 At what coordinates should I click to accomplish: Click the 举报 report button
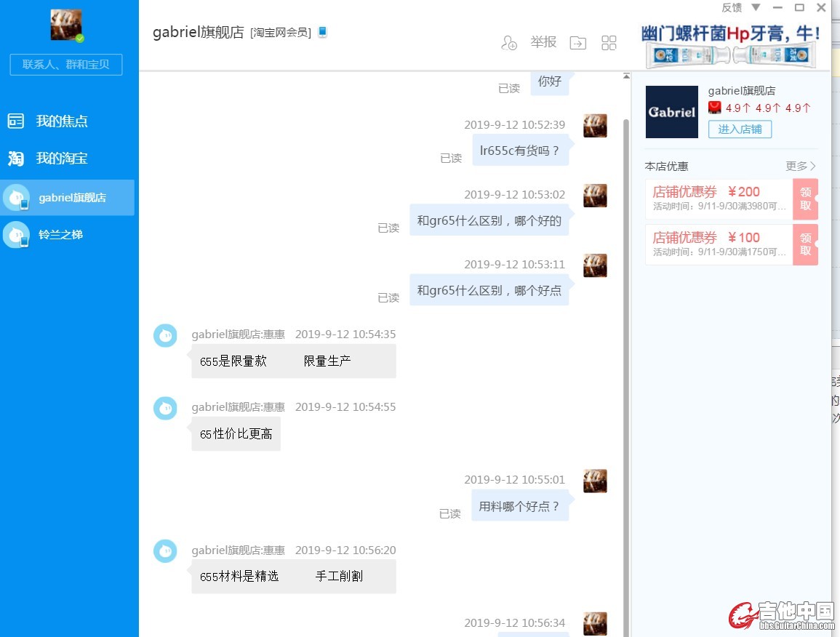click(x=543, y=42)
